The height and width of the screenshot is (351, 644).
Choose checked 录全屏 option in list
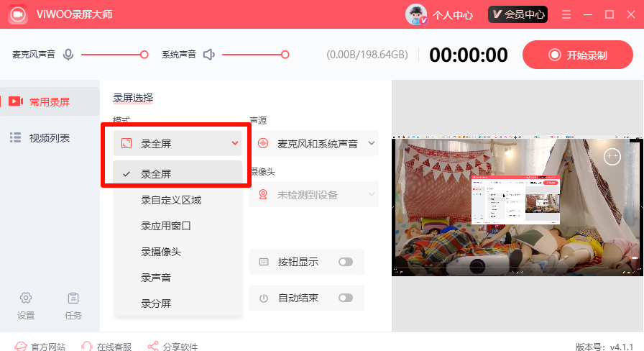tap(178, 174)
